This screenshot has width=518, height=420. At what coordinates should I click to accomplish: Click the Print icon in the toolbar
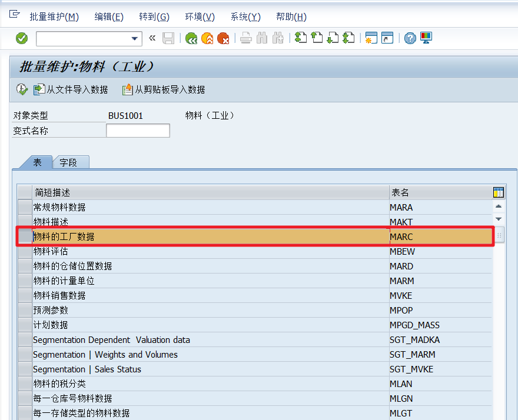(x=245, y=38)
